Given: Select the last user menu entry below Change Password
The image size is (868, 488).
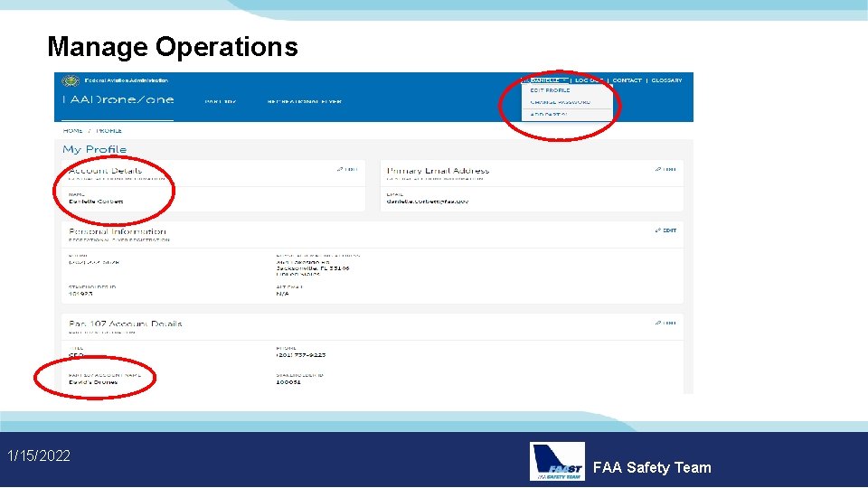Looking at the screenshot, I should pyautogui.click(x=549, y=115).
